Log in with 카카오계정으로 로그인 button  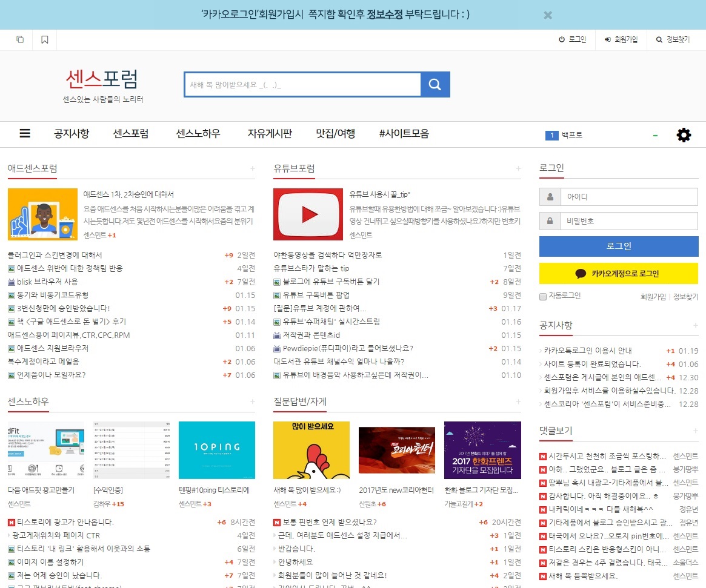tap(618, 274)
